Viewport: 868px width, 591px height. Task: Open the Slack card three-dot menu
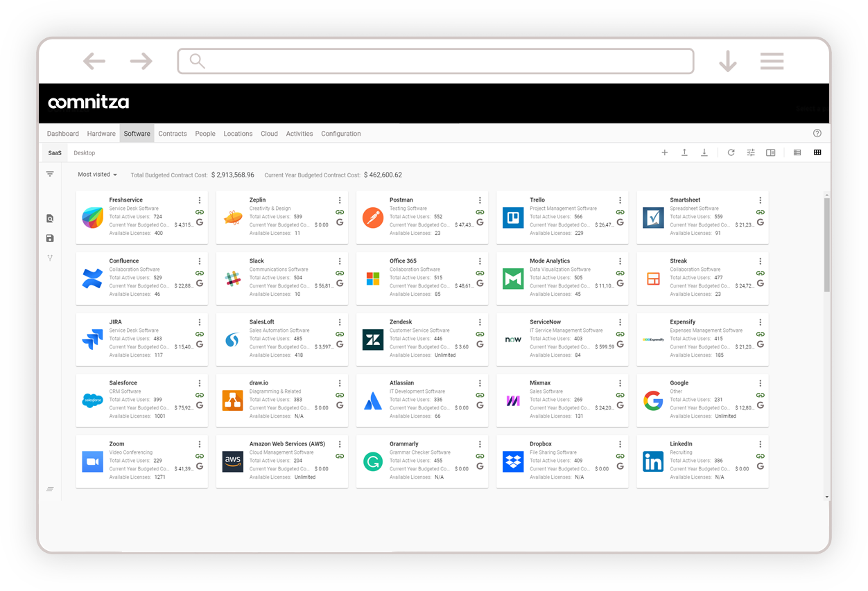click(x=340, y=261)
